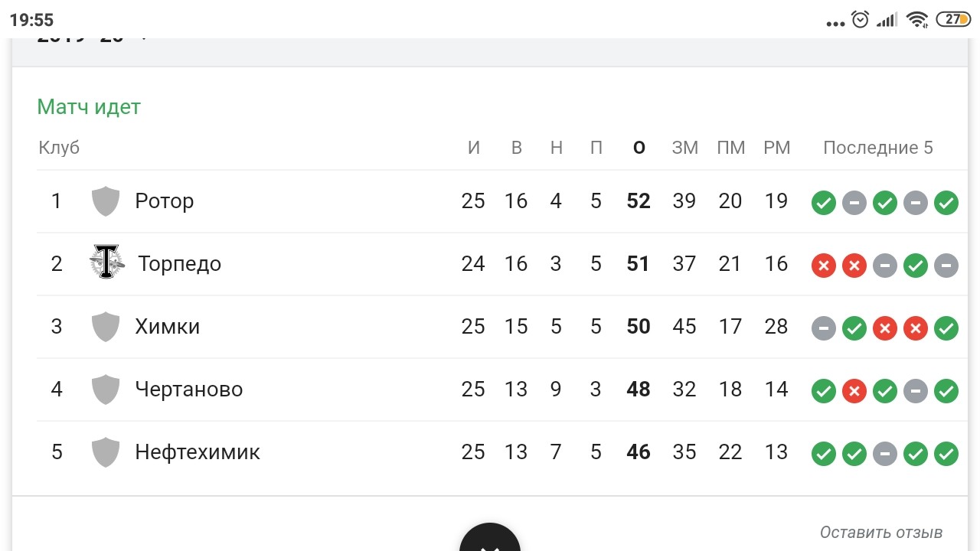Tap Torpedo's first red loss icon

click(x=824, y=266)
